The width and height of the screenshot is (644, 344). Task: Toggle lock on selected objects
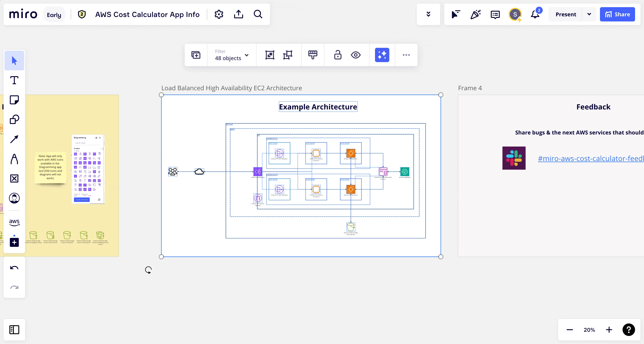337,55
